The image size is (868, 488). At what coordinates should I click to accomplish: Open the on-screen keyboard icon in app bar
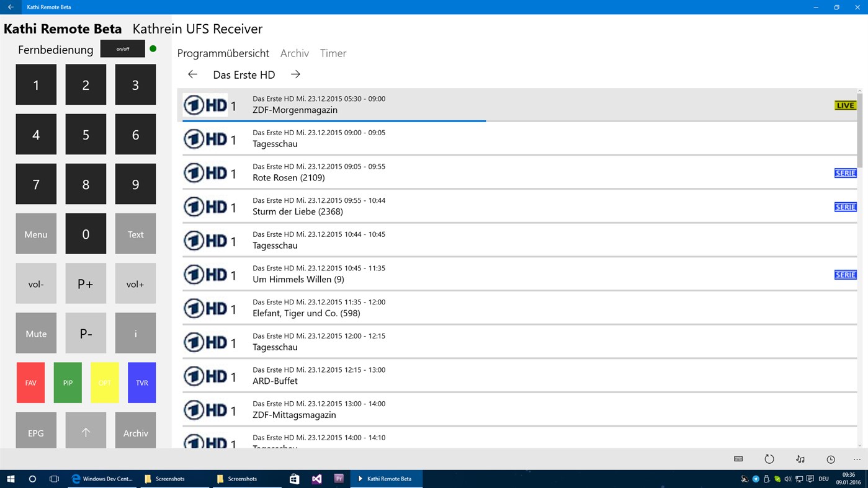coord(738,459)
